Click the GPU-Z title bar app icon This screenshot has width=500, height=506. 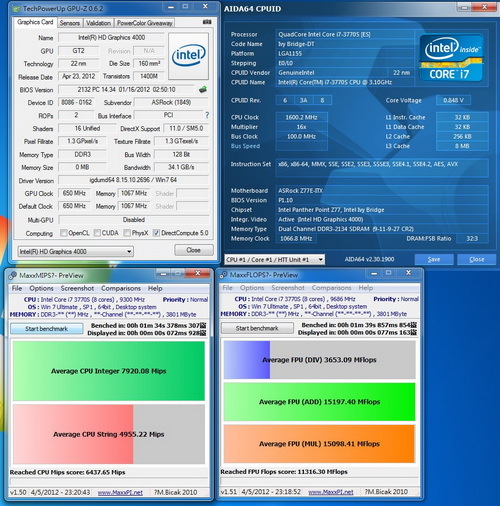[16, 9]
